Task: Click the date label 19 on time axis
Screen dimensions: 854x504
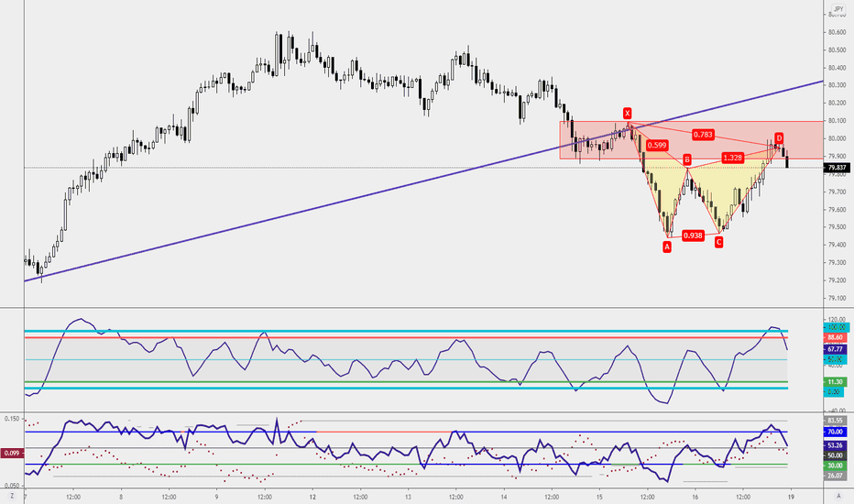Action: pos(791,497)
